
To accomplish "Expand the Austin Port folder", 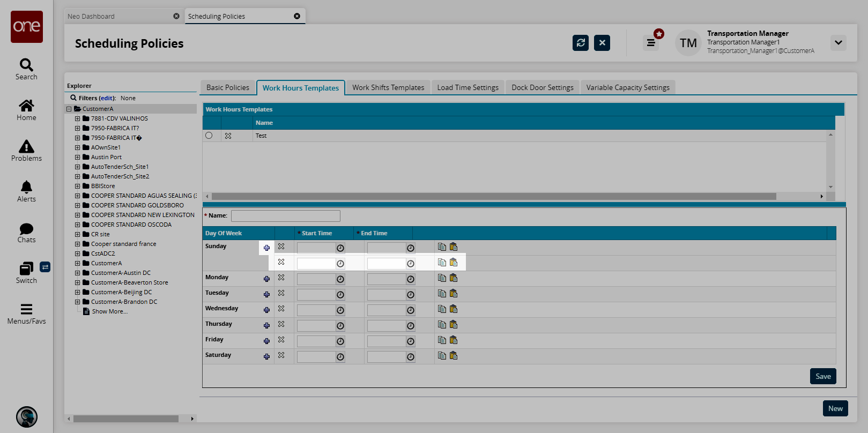I will pyautogui.click(x=77, y=157).
